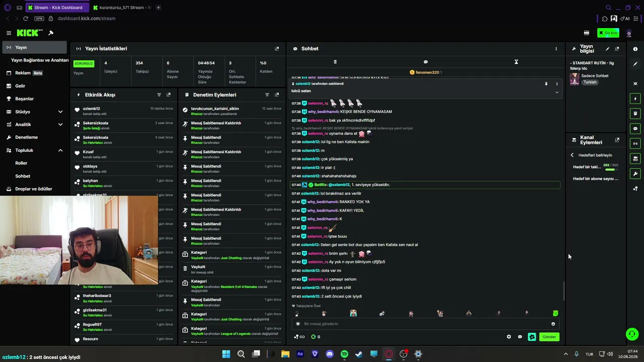Open Yayın Bağlantısı ve Anahtarı page
Image resolution: width=644 pixels, height=362 pixels.
click(x=40, y=60)
